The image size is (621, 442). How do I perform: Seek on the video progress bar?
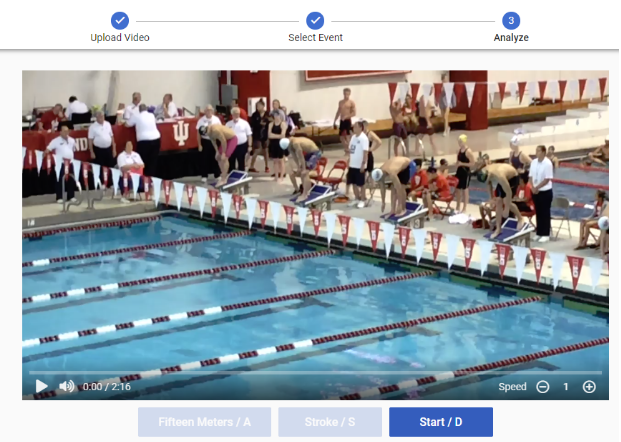coord(315,373)
